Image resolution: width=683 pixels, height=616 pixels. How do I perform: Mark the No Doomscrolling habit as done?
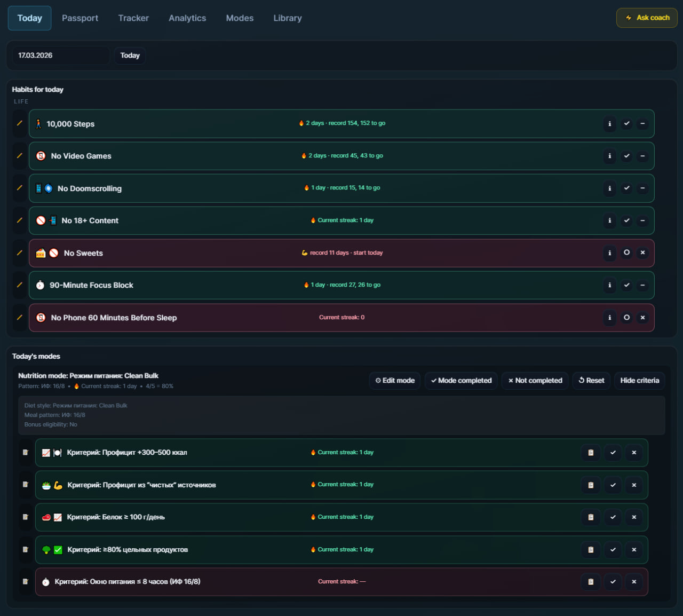(x=626, y=188)
